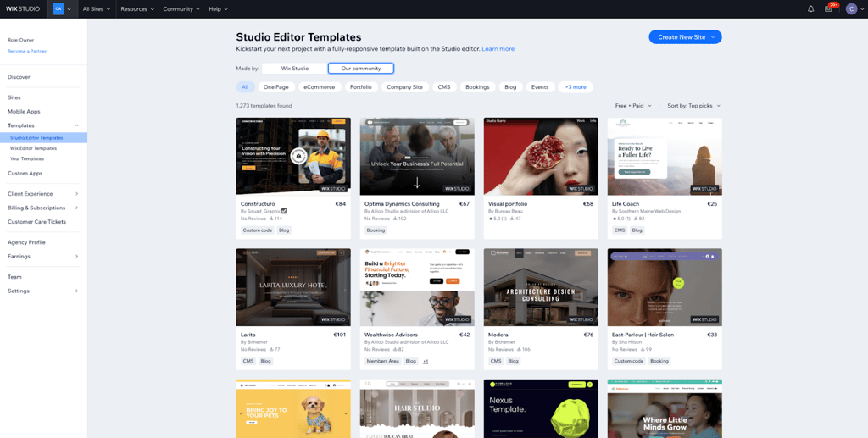The image size is (868, 438).
Task: Open the Resources menu
Action: 137,8
